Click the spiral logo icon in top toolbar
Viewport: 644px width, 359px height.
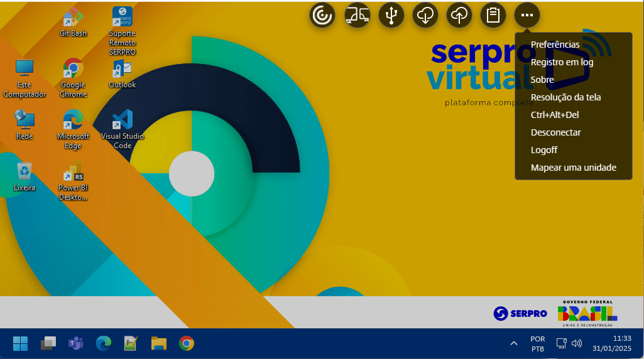(x=322, y=15)
